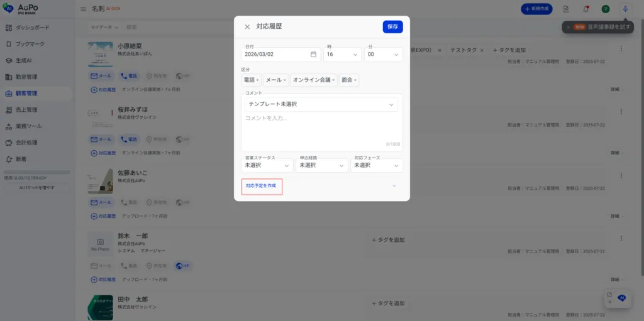Open the テンプレート未選択 dropdown
644x321 pixels.
pyautogui.click(x=321, y=104)
